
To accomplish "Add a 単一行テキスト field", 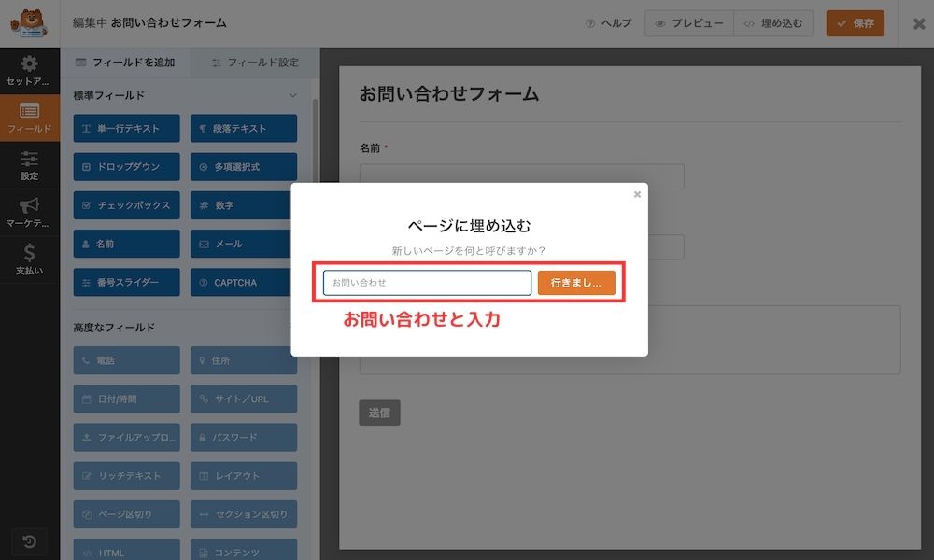I will (x=126, y=129).
